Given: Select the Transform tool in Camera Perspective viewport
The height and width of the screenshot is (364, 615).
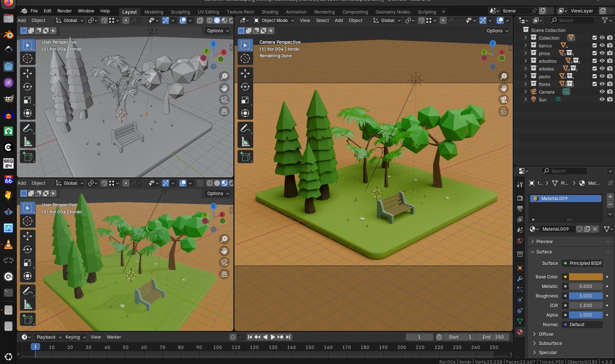Looking at the screenshot, I should 245,113.
